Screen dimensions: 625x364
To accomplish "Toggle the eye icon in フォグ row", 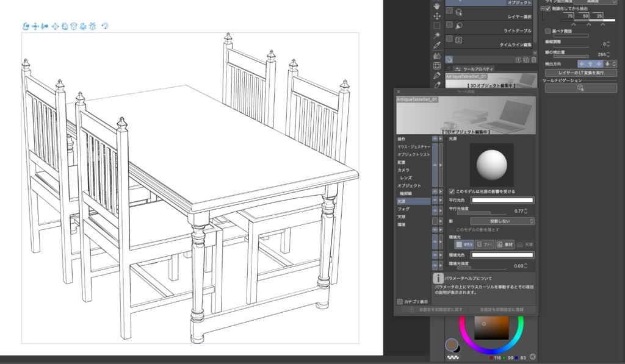I will [435, 211].
